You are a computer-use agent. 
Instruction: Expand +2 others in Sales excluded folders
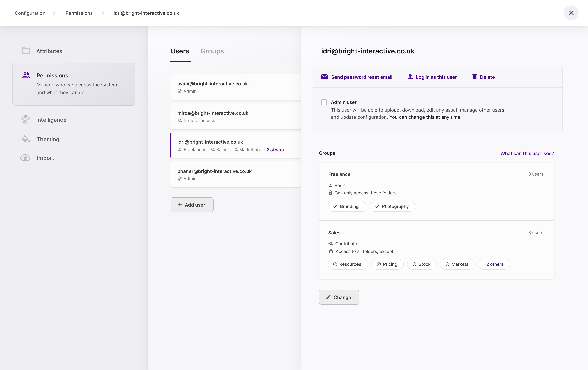point(494,264)
